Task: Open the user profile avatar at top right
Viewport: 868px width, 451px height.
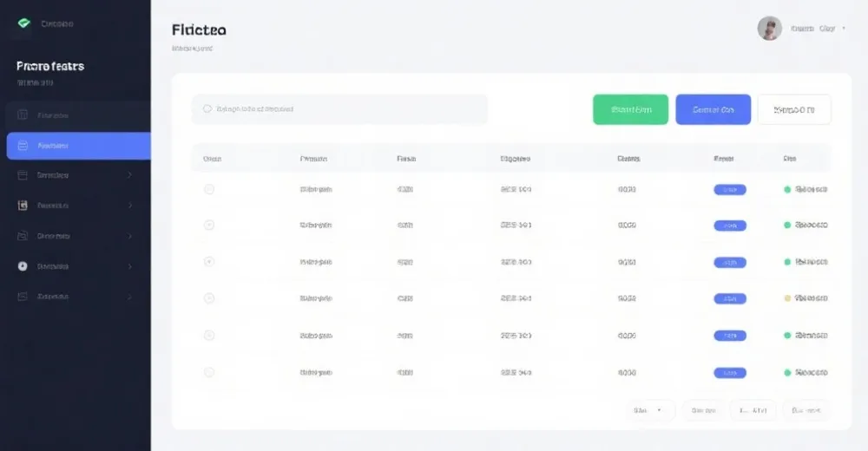Action: coord(769,29)
